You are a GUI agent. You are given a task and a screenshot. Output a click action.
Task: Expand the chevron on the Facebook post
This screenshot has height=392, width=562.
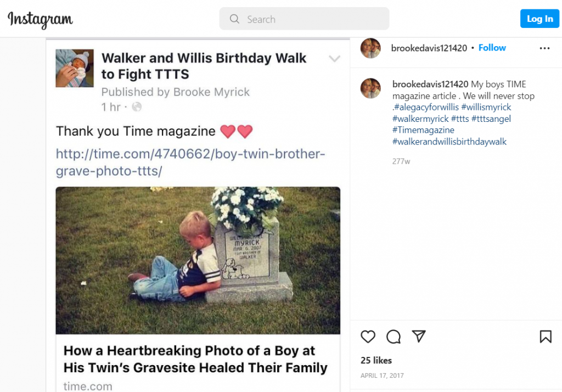334,59
